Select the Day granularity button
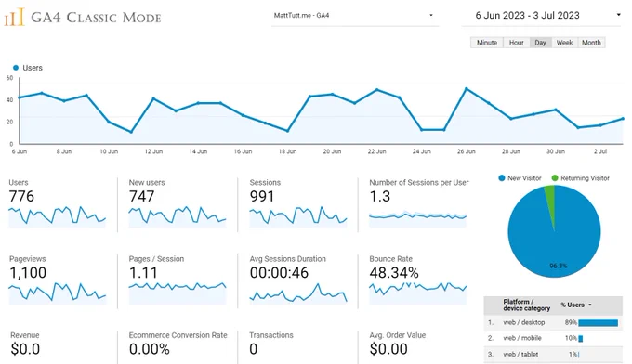Image resolution: width=632 pixels, height=364 pixels. 541,43
